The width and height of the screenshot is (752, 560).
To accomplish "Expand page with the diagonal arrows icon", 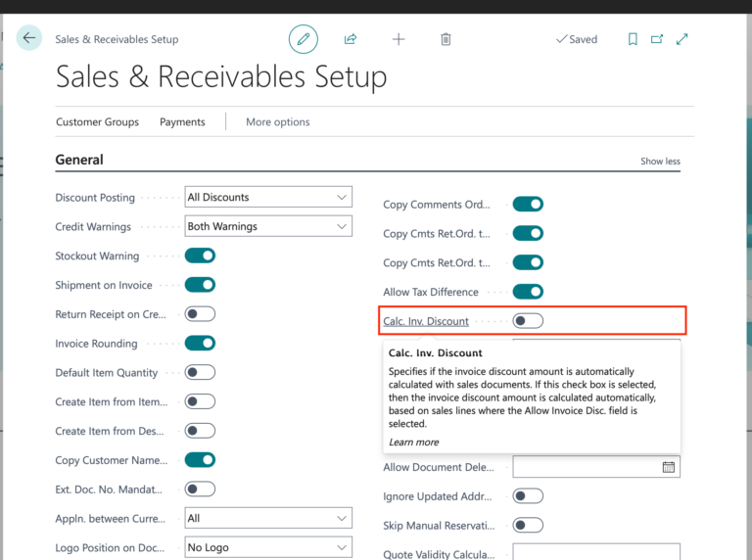I will click(x=681, y=39).
